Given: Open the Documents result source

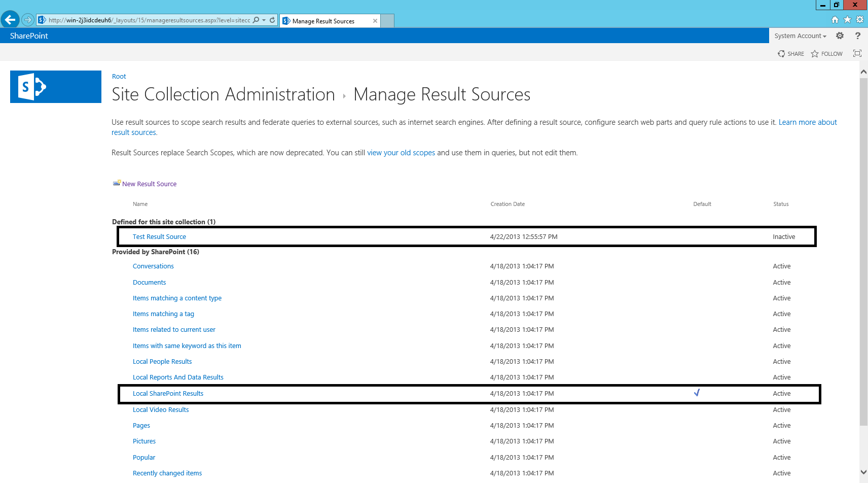Looking at the screenshot, I should [149, 282].
